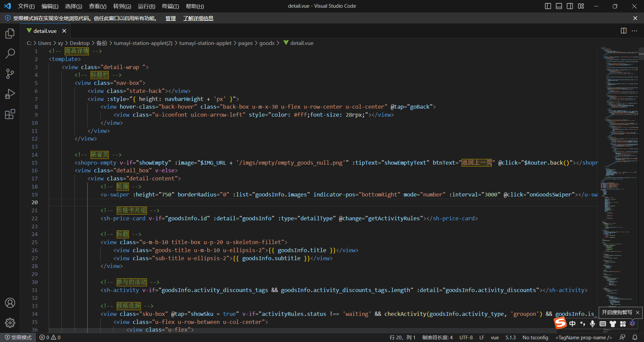Image resolution: width=644 pixels, height=342 pixels.
Task: Expand Desktop breadcrumb segment
Action: 79,43
